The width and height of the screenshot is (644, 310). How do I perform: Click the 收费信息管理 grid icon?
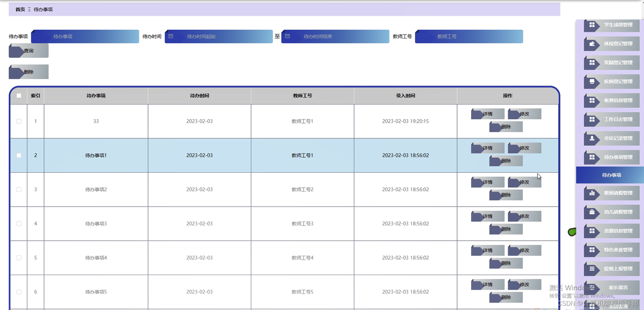[592, 100]
